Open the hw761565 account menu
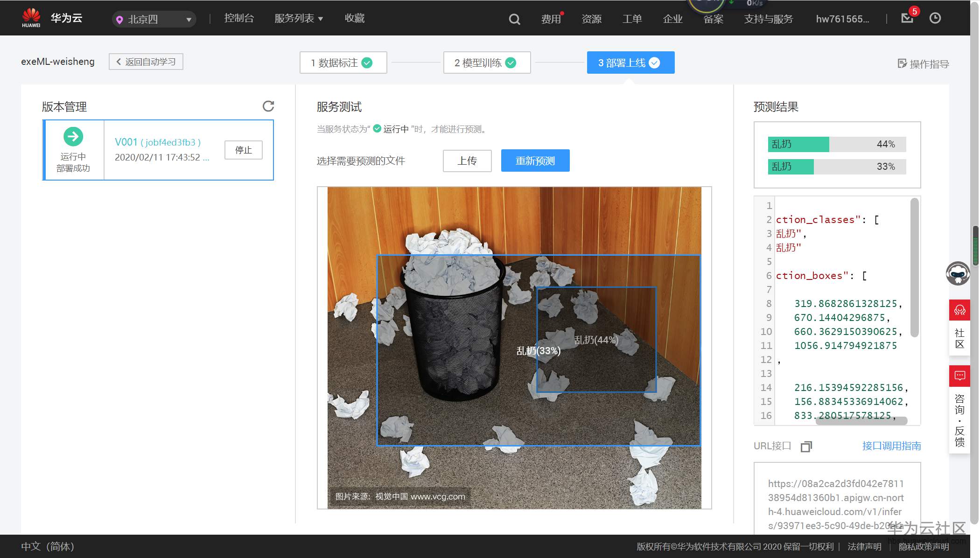Screen dimensions: 980x558 842,19
